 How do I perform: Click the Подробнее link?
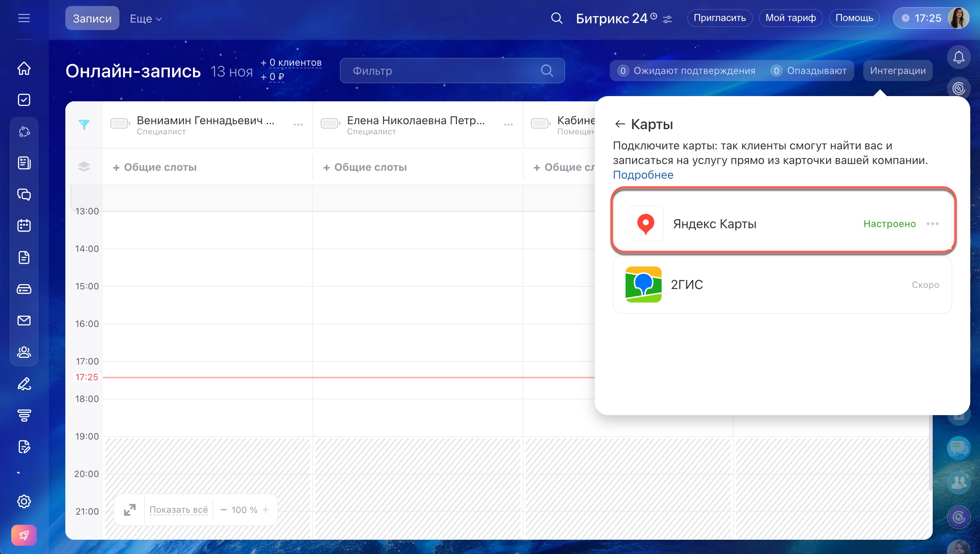(x=643, y=175)
